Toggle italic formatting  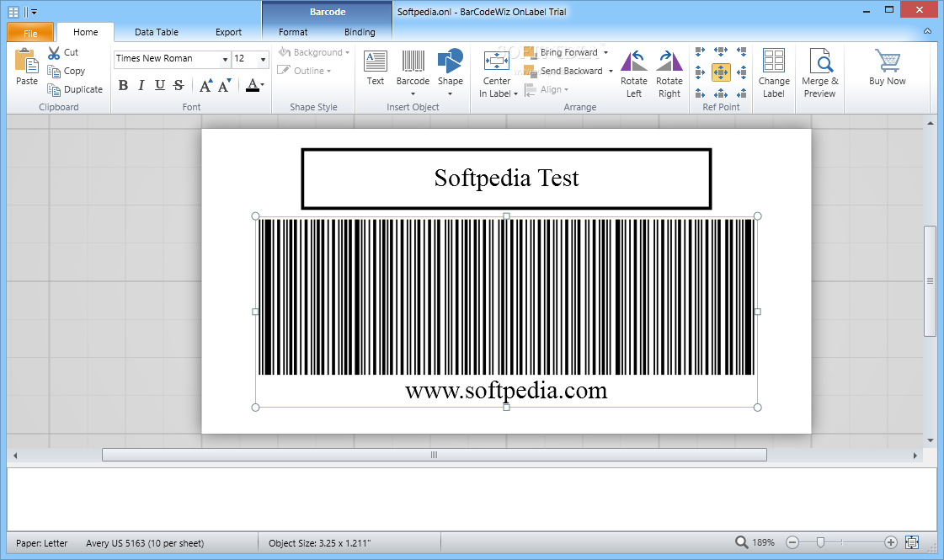pyautogui.click(x=141, y=86)
